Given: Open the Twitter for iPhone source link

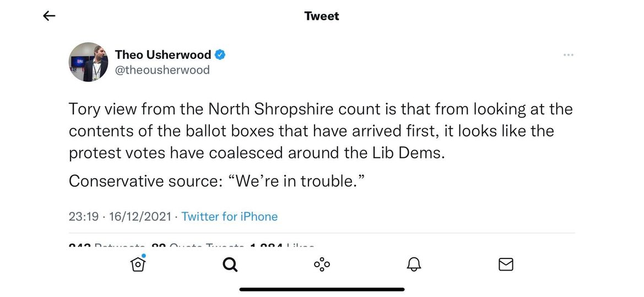Looking at the screenshot, I should (x=229, y=217).
